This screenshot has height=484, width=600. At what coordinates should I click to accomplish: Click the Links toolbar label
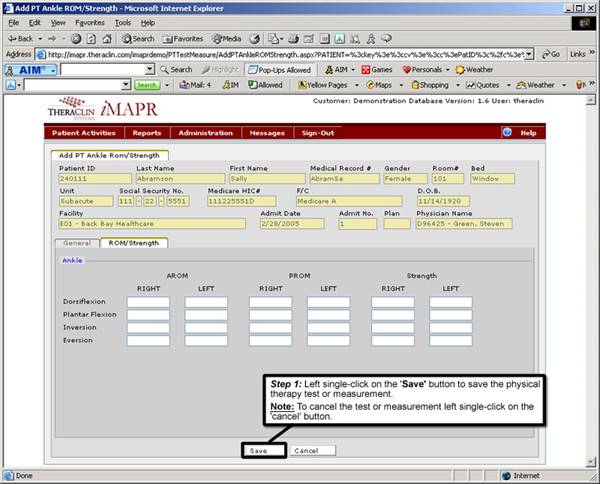pyautogui.click(x=577, y=54)
